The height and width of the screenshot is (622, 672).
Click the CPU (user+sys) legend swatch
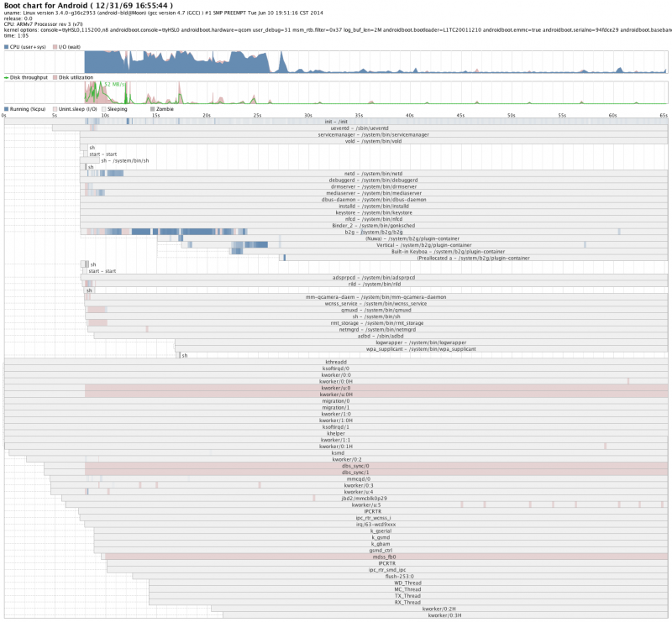pos(7,47)
